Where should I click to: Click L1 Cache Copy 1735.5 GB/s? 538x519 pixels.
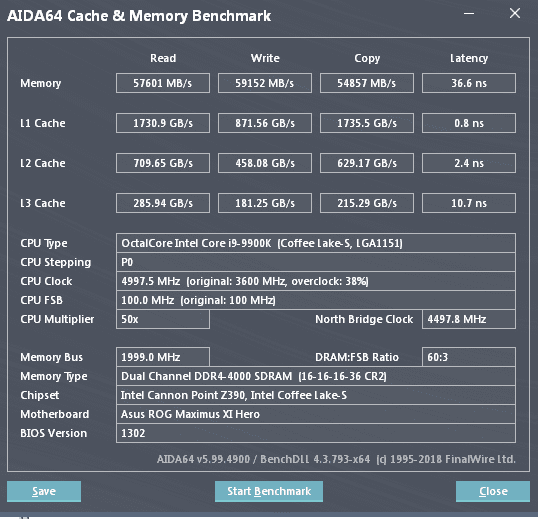pos(367,123)
